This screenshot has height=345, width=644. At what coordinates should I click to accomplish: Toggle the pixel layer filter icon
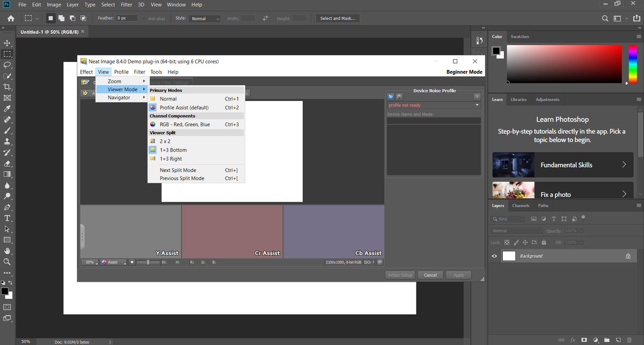[534, 219]
